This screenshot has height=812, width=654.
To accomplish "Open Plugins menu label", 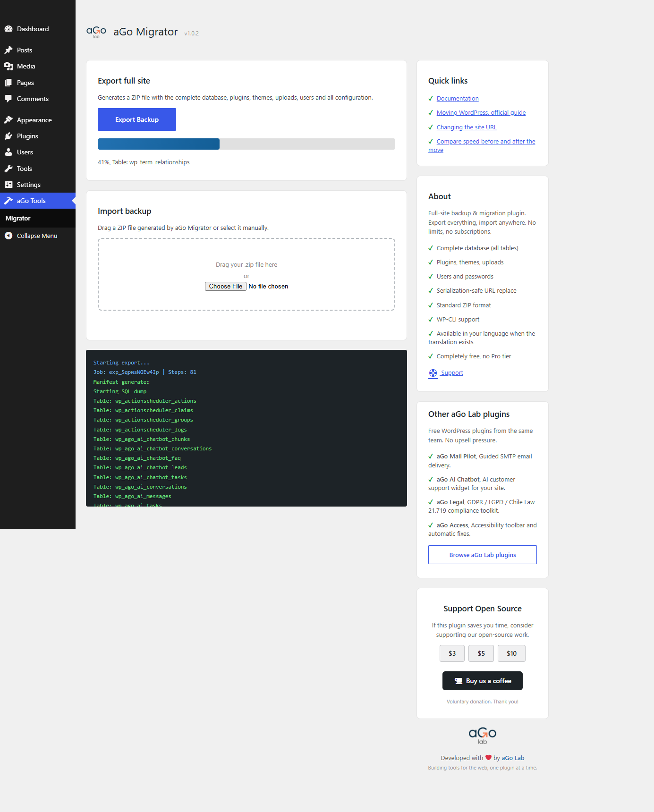I will coord(27,136).
